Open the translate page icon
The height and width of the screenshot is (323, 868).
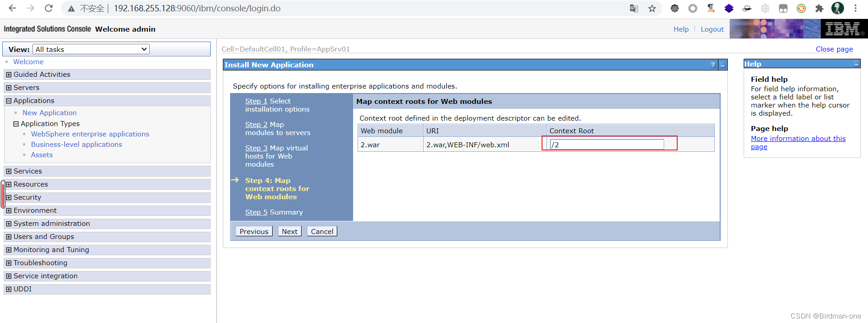[x=634, y=8]
